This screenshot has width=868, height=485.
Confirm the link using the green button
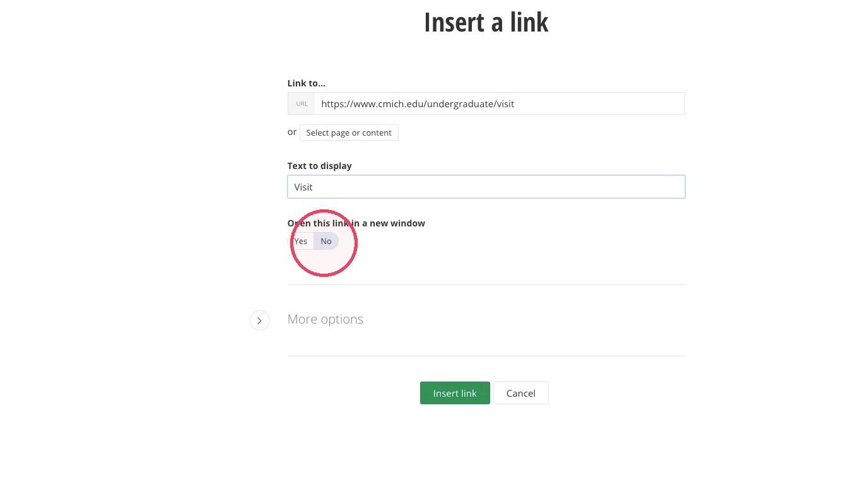point(455,393)
